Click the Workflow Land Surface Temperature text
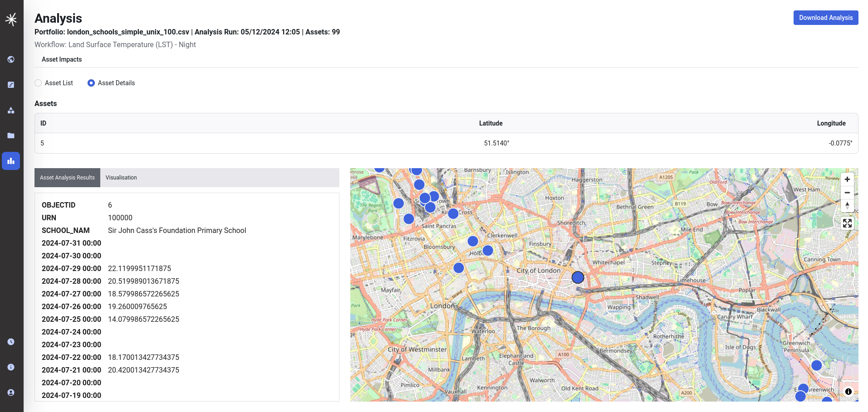The image size is (868, 412). (x=115, y=44)
